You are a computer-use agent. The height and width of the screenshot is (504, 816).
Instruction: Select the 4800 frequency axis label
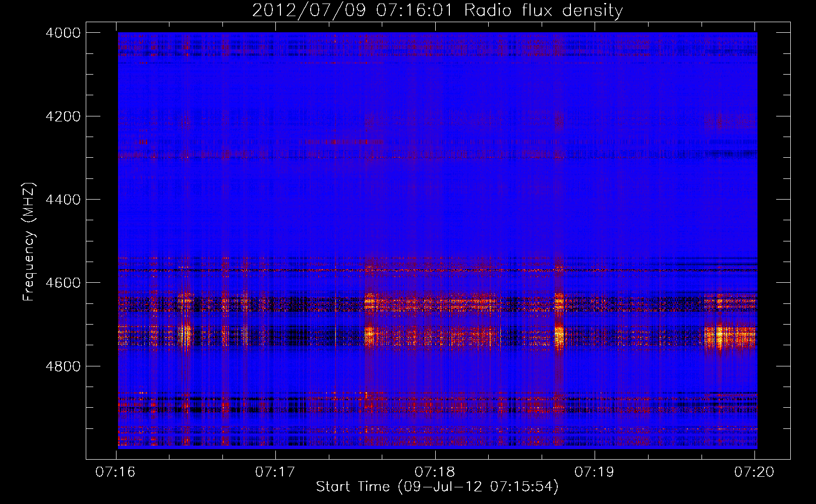(x=63, y=366)
